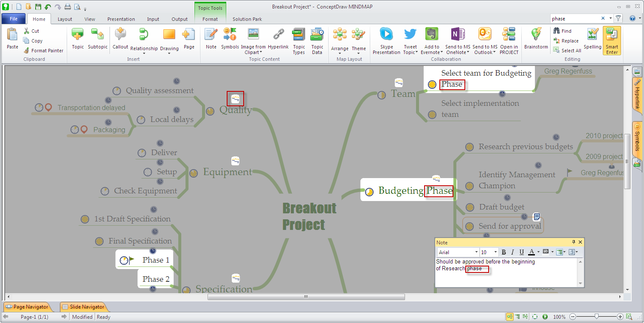
Task: Adjust the zoom slider in the status bar
Action: 596,317
